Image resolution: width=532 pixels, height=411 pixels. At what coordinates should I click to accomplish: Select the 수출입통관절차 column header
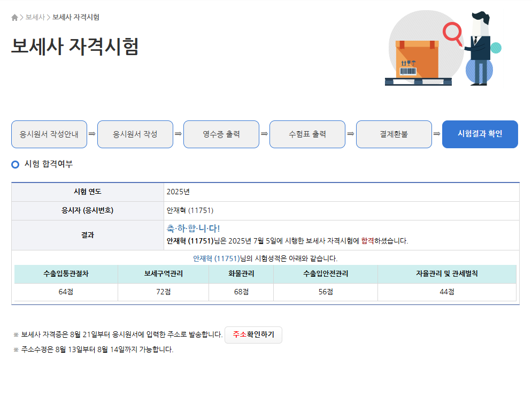click(66, 274)
